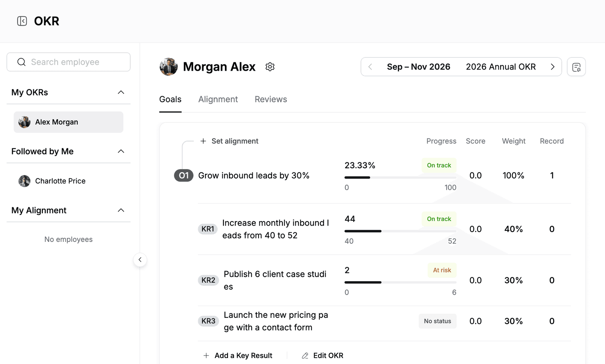The width and height of the screenshot is (605, 364).
Task: Click the plus icon beside Set alignment
Action: (x=203, y=141)
